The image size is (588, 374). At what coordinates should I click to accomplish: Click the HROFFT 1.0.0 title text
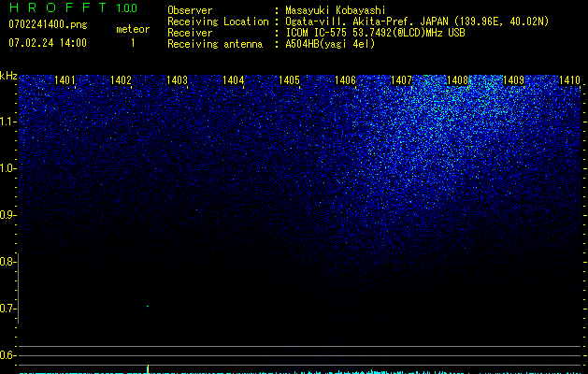pyautogui.click(x=74, y=7)
